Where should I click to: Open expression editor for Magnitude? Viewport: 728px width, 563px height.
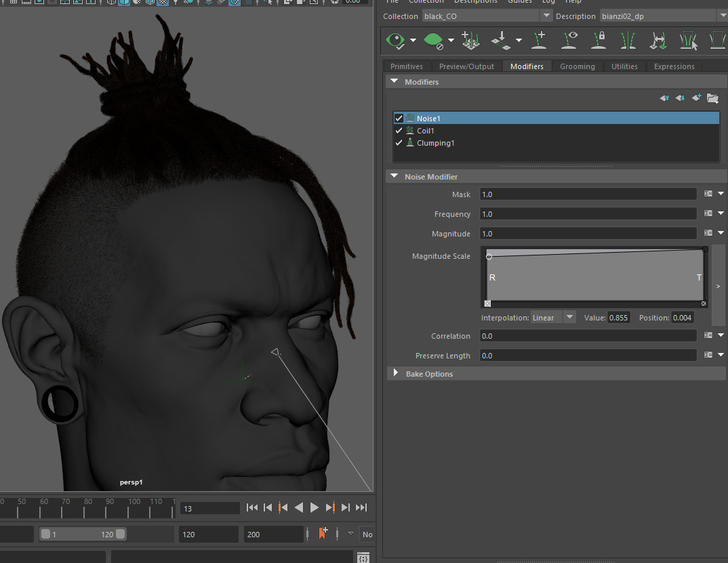coord(708,232)
